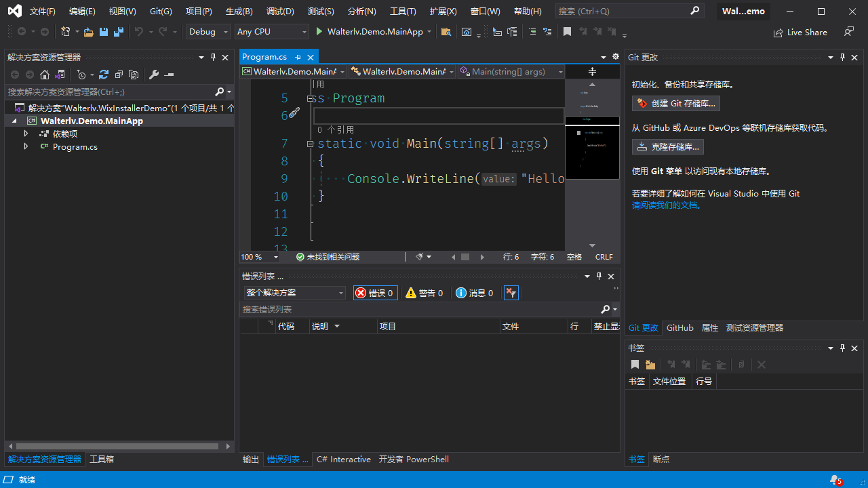Screen dimensions: 868x488
Task: Start debugging with the green play icon
Action: (319, 32)
